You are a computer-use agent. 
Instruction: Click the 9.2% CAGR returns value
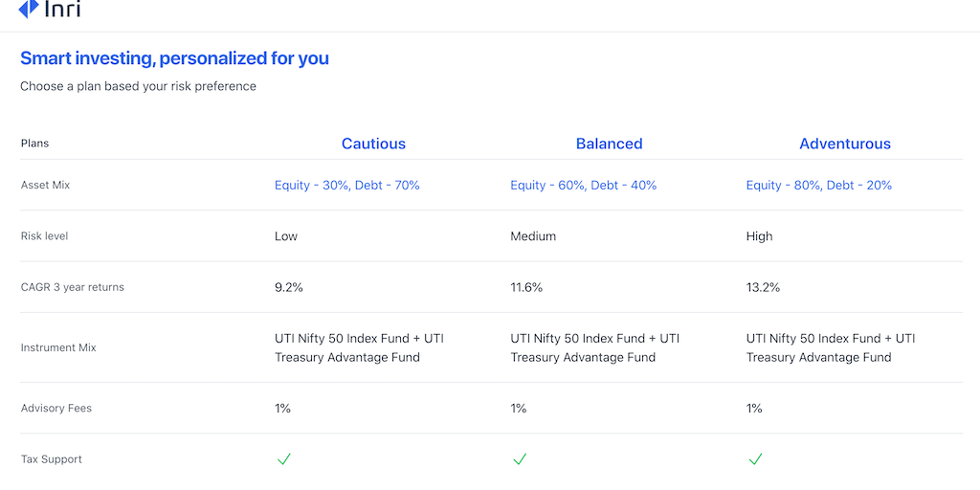(x=289, y=287)
